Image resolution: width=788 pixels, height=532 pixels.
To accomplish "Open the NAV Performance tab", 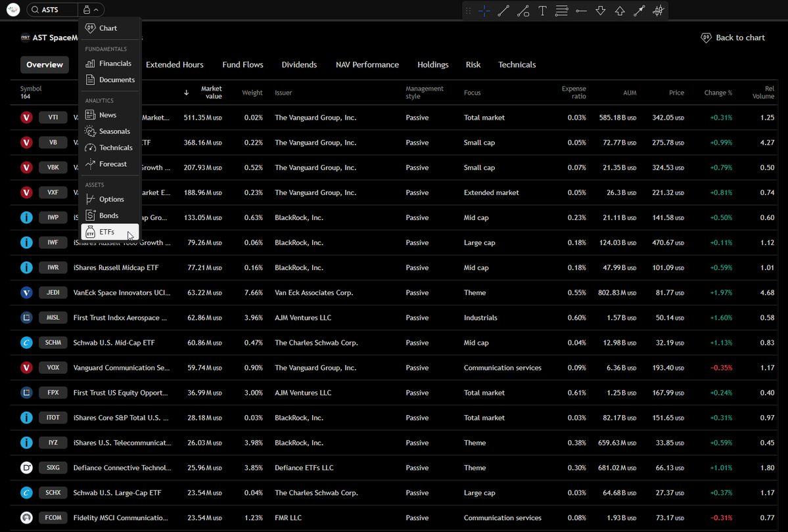I will pos(367,65).
